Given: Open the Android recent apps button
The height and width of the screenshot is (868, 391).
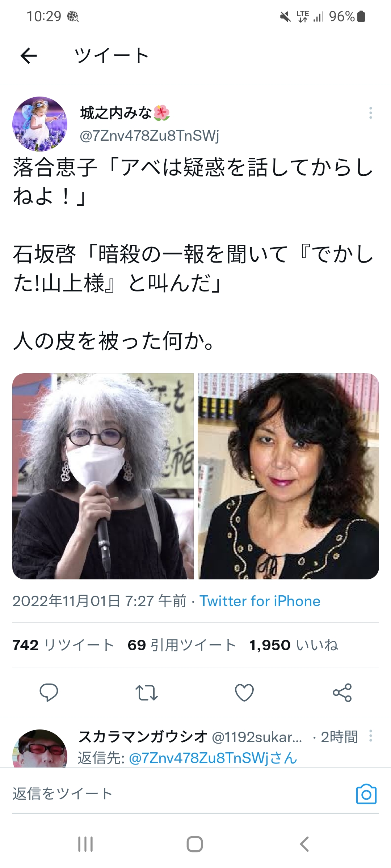Looking at the screenshot, I should [x=85, y=844].
